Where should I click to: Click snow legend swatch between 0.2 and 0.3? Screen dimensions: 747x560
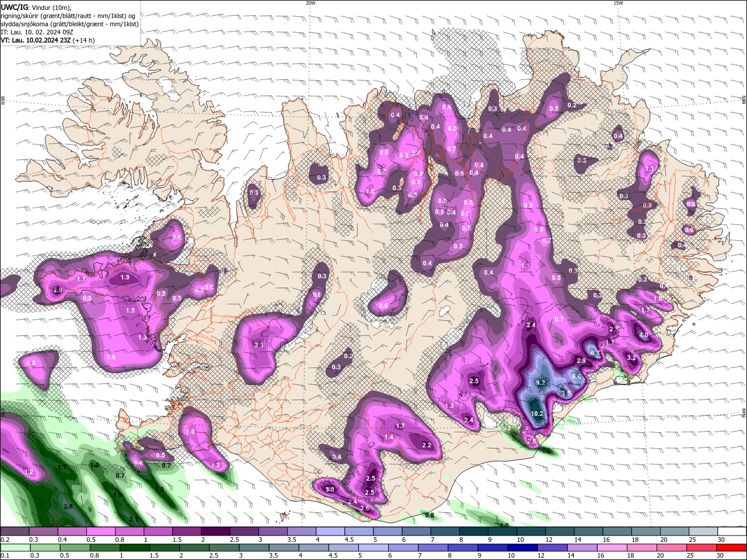pos(15,531)
